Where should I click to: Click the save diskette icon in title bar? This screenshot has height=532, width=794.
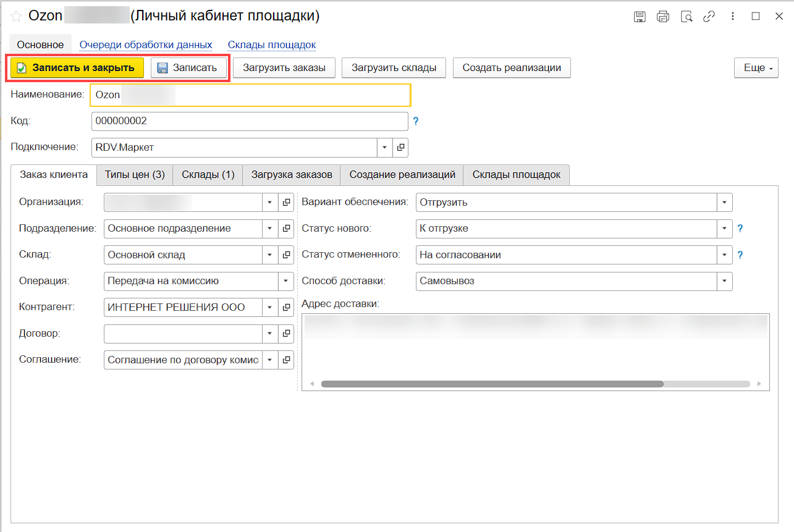(x=640, y=17)
